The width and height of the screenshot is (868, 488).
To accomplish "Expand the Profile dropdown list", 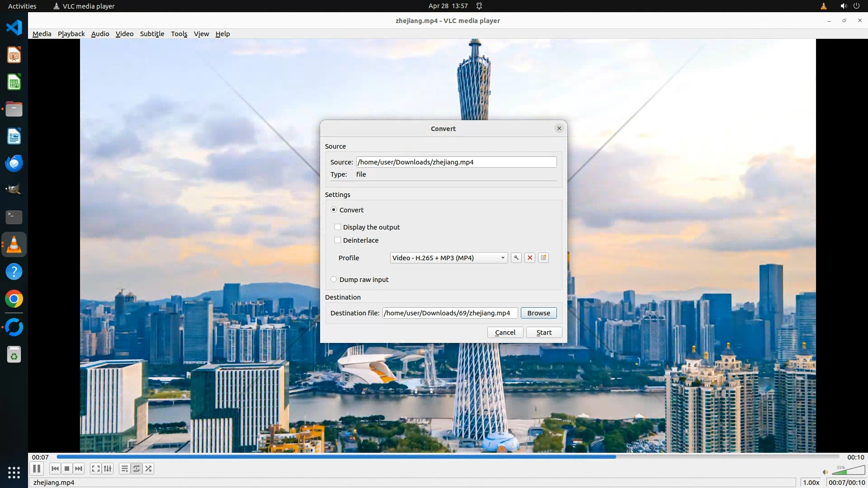I will coord(448,258).
